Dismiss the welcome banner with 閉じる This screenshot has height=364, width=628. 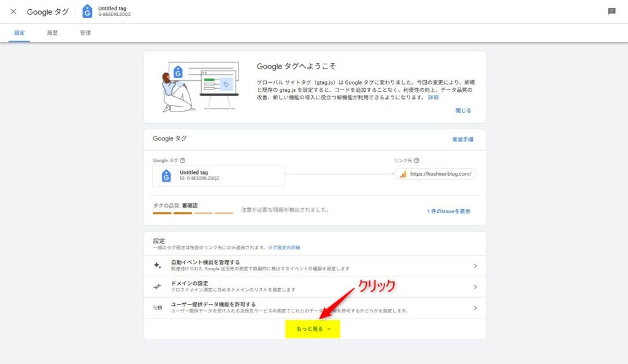[x=463, y=110]
